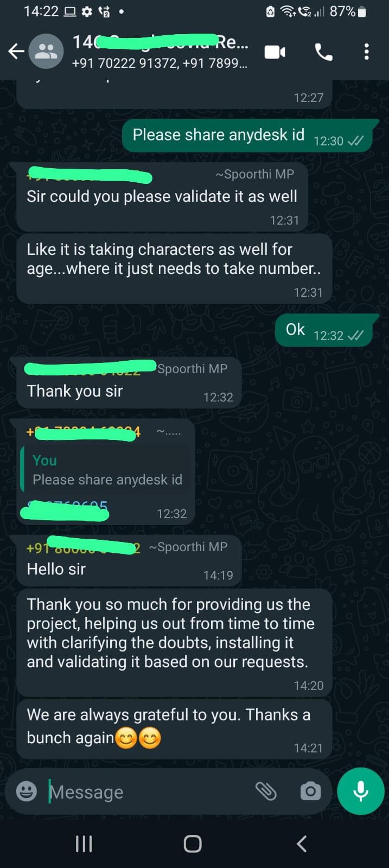The width and height of the screenshot is (389, 868).
Task: Start a group video call
Action: click(275, 52)
